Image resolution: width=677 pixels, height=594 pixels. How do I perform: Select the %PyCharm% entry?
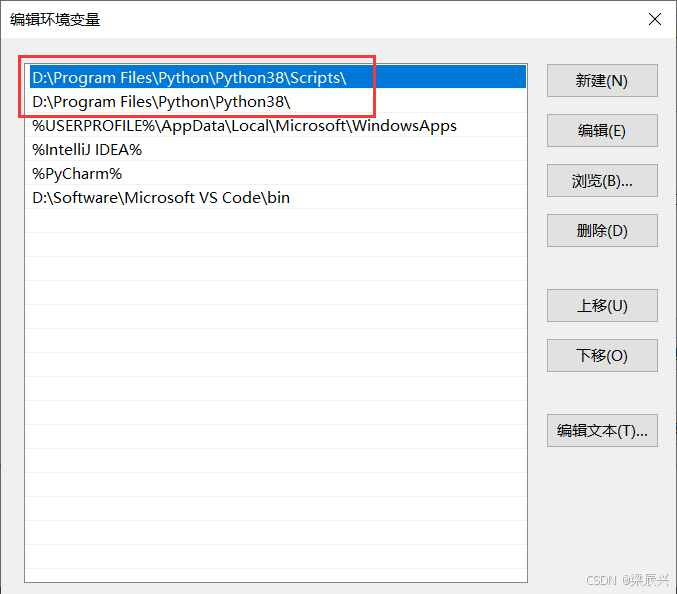276,174
